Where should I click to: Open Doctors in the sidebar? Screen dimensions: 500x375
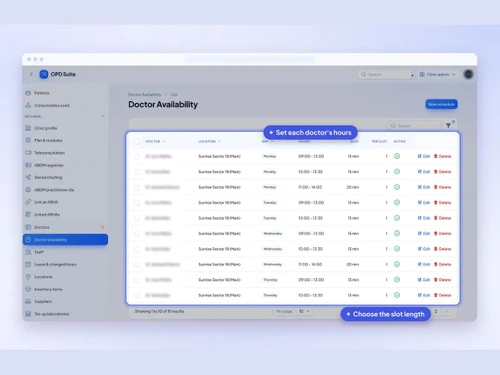click(65, 227)
